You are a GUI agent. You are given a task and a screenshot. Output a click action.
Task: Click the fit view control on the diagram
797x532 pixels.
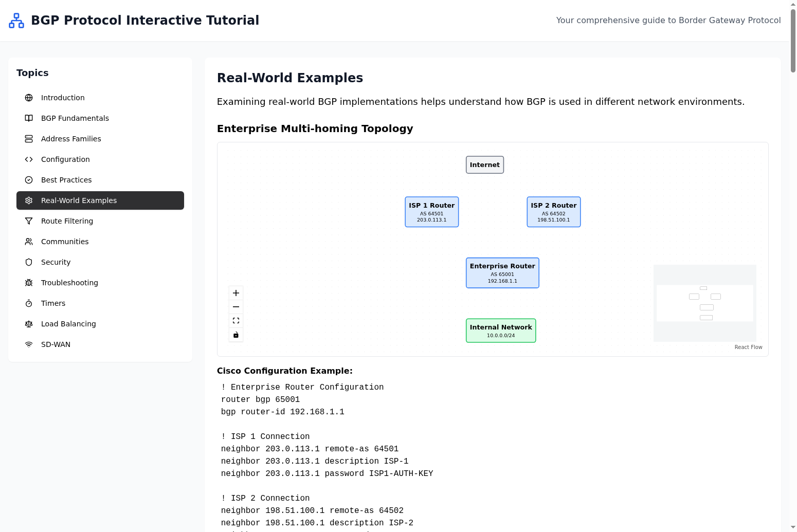coord(236,320)
